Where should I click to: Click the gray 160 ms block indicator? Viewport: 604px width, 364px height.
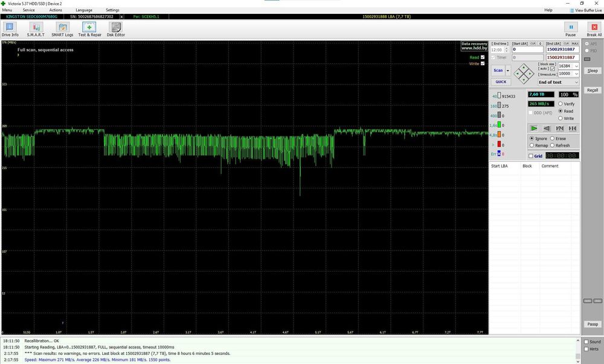[500, 105]
